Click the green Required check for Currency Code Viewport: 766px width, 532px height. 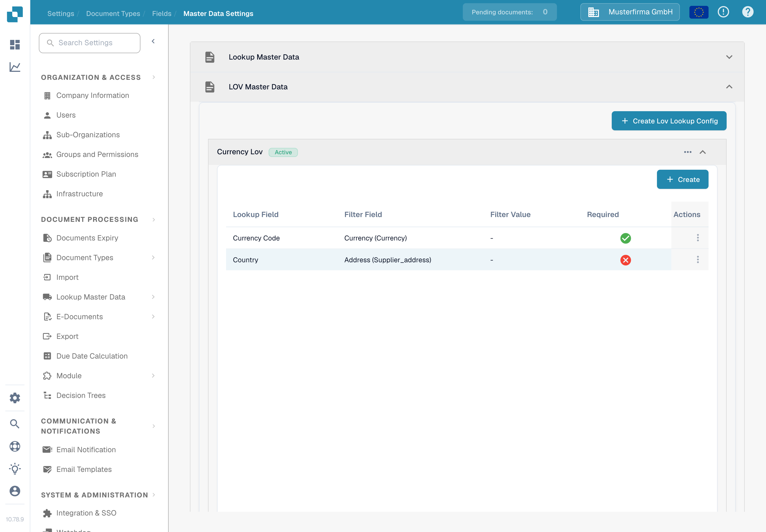[625, 238]
